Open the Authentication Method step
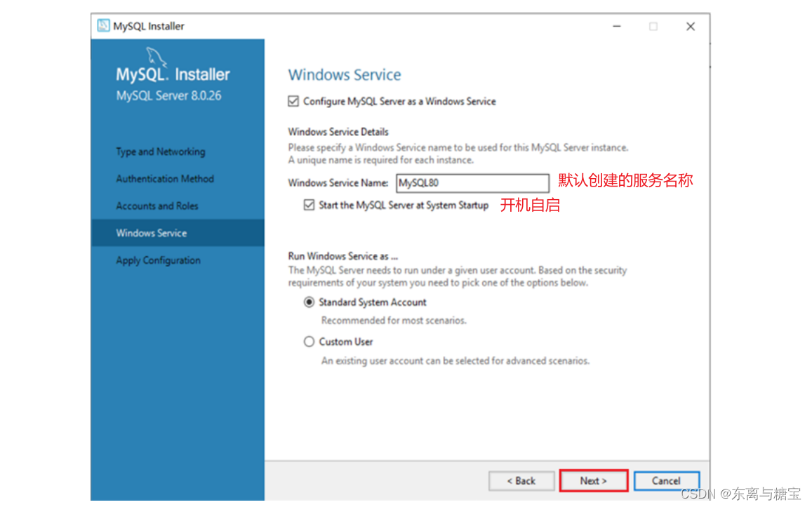Viewport: 812px width, 507px height. 165,179
